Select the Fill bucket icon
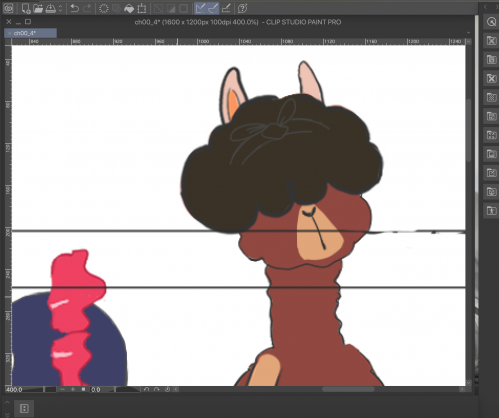This screenshot has width=499, height=418. click(x=129, y=8)
